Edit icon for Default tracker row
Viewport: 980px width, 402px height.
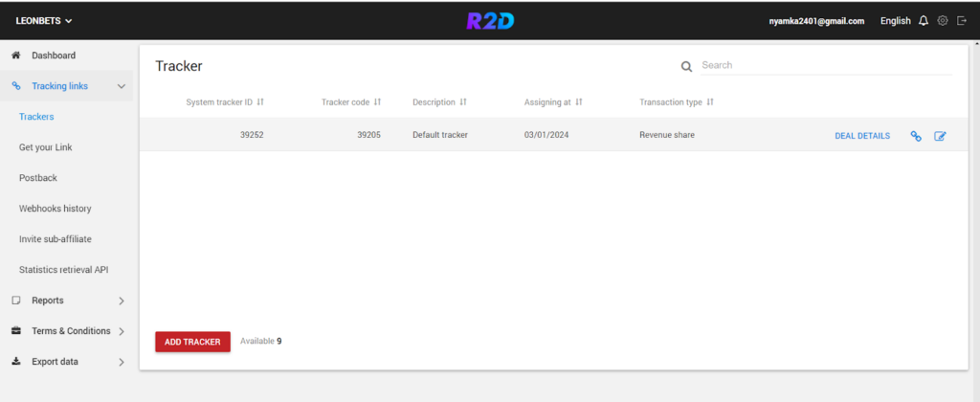click(940, 136)
